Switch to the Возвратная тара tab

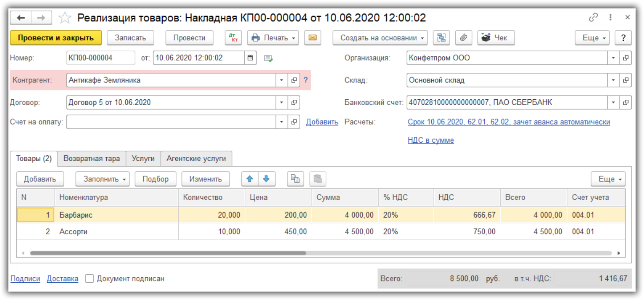click(x=92, y=159)
